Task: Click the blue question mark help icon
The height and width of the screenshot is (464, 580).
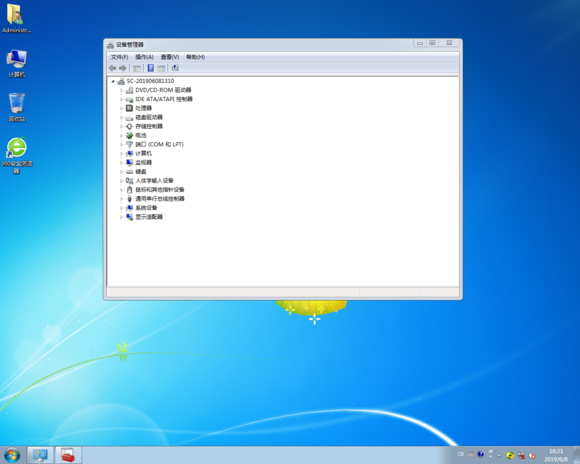Action: (x=151, y=68)
